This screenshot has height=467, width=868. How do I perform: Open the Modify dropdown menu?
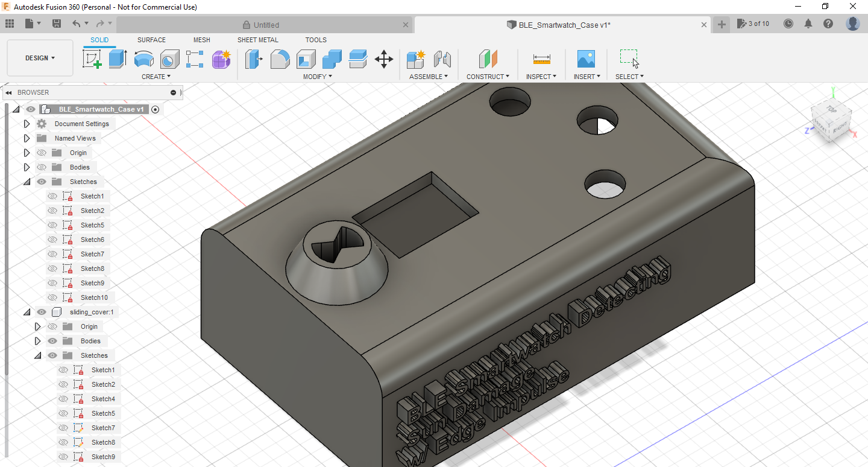tap(316, 76)
